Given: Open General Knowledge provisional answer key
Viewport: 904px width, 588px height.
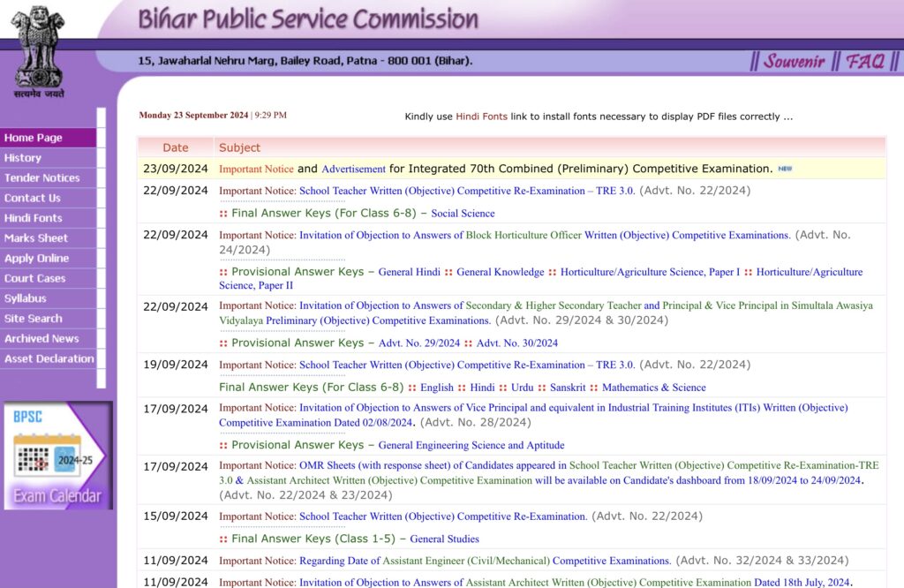Looking at the screenshot, I should coord(501,272).
